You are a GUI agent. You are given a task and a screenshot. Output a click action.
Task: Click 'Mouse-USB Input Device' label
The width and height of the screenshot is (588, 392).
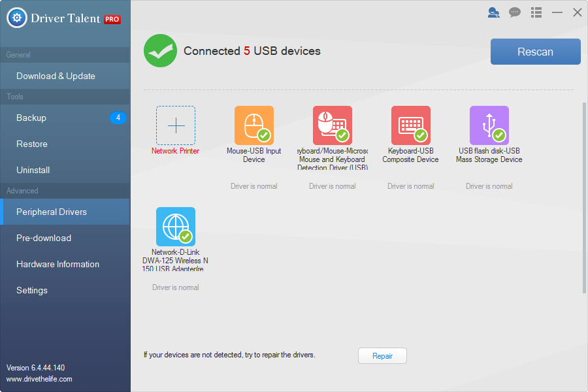(x=254, y=155)
